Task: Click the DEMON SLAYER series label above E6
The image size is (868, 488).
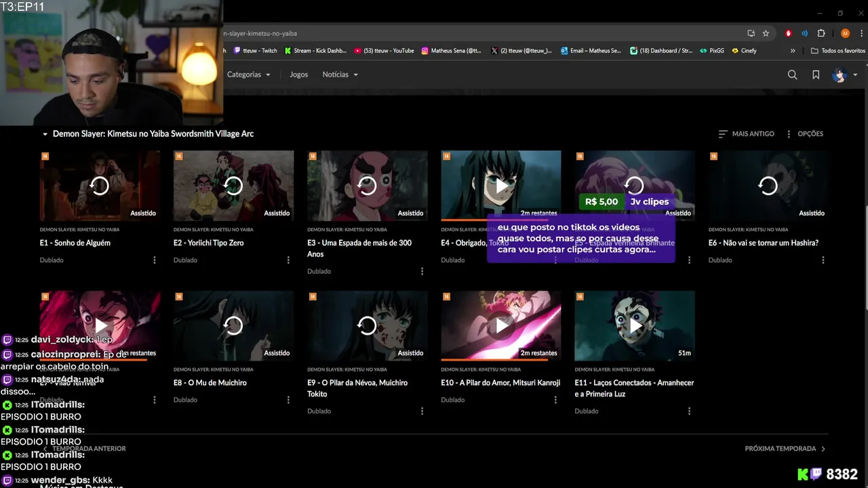Action: click(x=748, y=230)
